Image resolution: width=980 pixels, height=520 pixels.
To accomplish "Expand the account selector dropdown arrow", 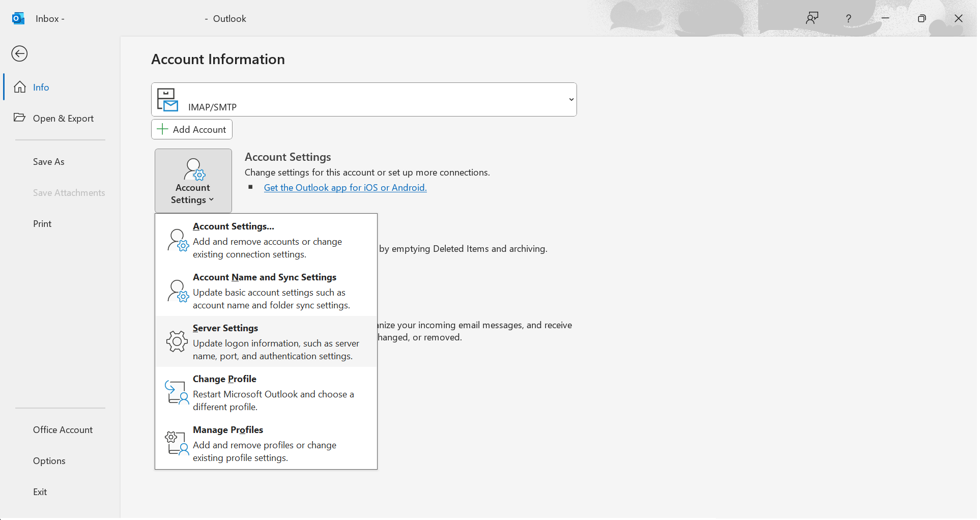I will point(571,100).
